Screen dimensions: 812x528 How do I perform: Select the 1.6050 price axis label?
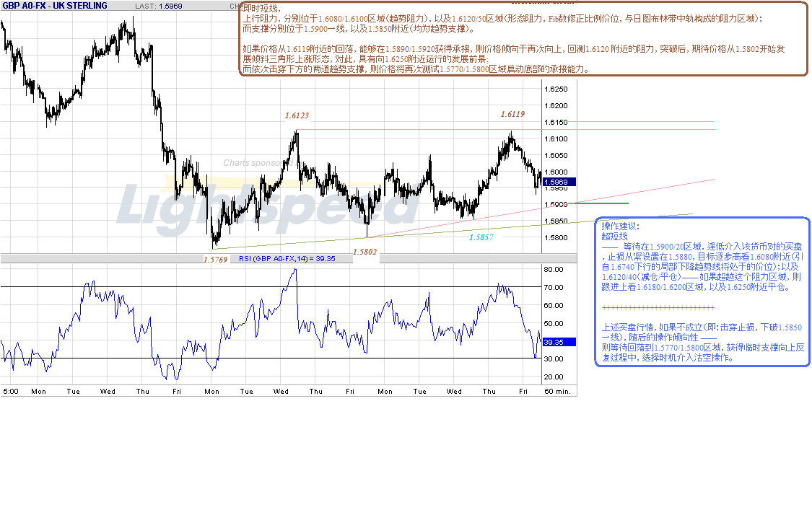click(x=556, y=155)
